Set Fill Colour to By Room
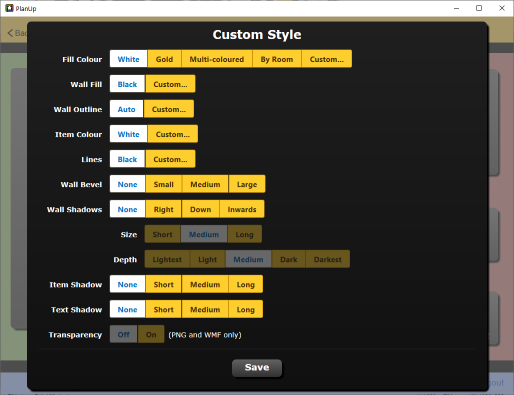The height and width of the screenshot is (395, 514). point(277,59)
